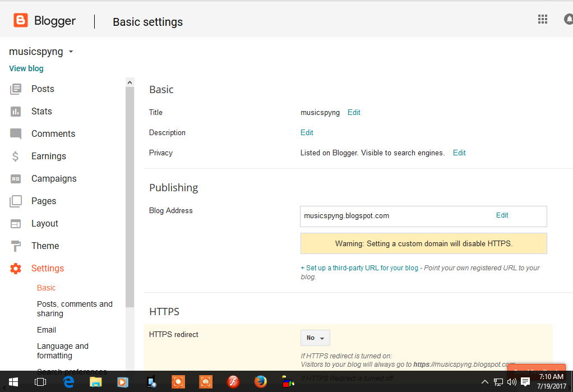Go to the Earnings section
Screen dimensions: 573x392
(49, 156)
